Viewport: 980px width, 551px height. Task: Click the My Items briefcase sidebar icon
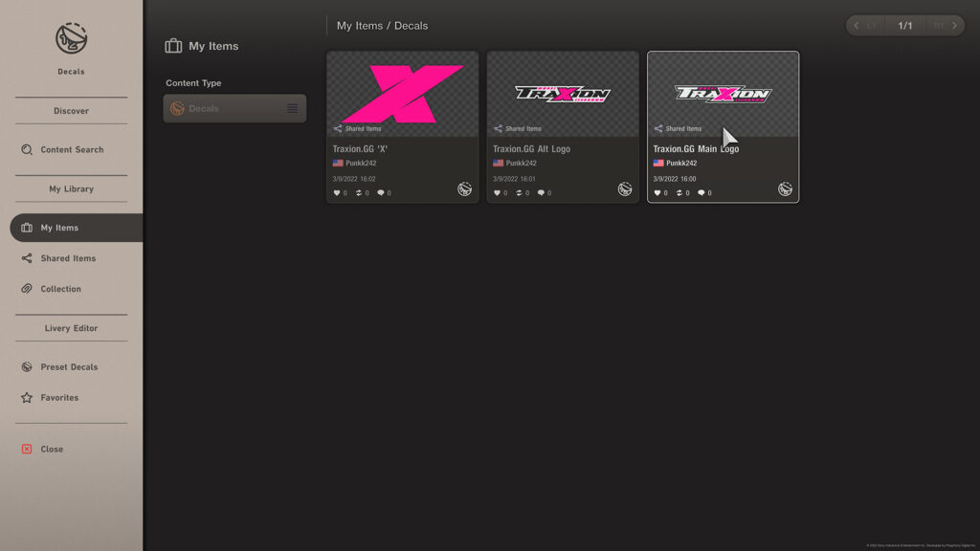26,228
